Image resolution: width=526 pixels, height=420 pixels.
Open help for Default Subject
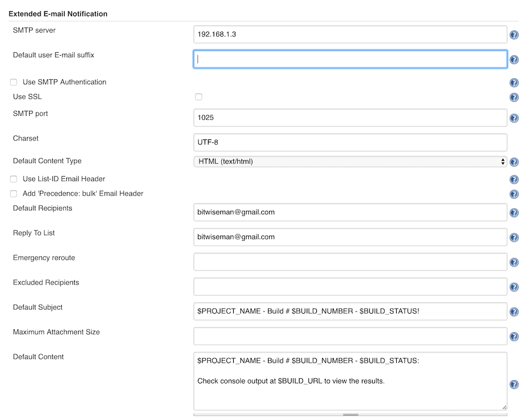tap(514, 311)
